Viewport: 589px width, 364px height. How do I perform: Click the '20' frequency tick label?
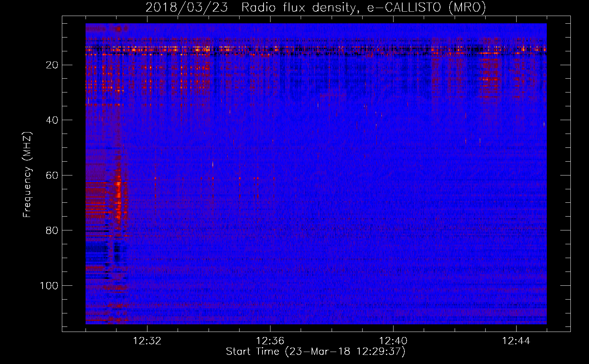[x=52, y=65]
